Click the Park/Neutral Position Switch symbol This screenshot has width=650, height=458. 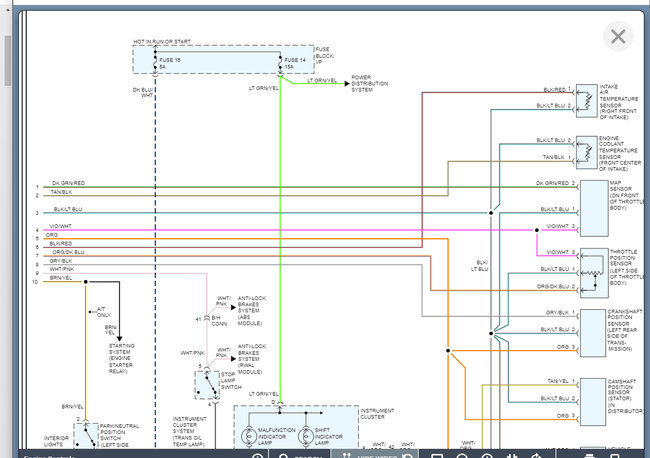[87, 434]
